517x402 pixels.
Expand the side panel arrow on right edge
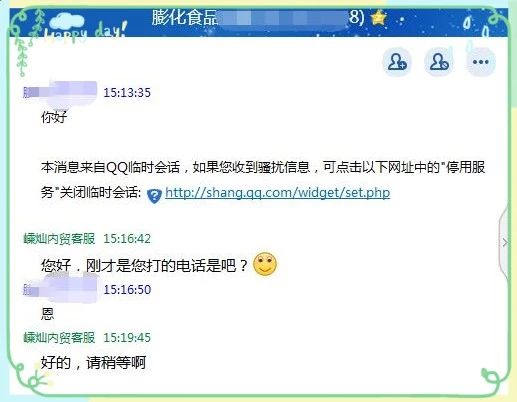click(506, 242)
